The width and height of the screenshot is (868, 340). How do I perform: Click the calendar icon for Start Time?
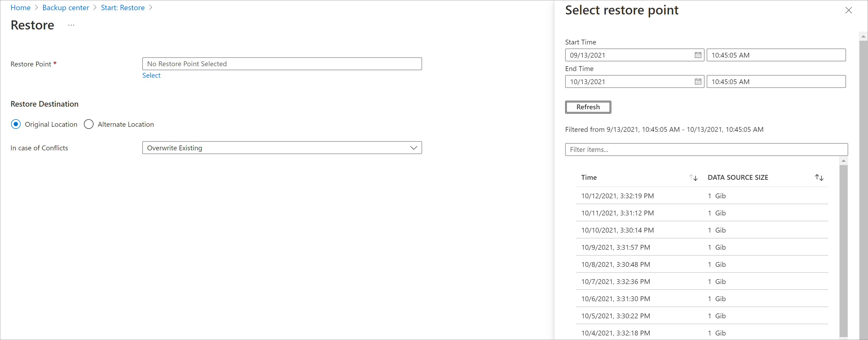coord(696,55)
